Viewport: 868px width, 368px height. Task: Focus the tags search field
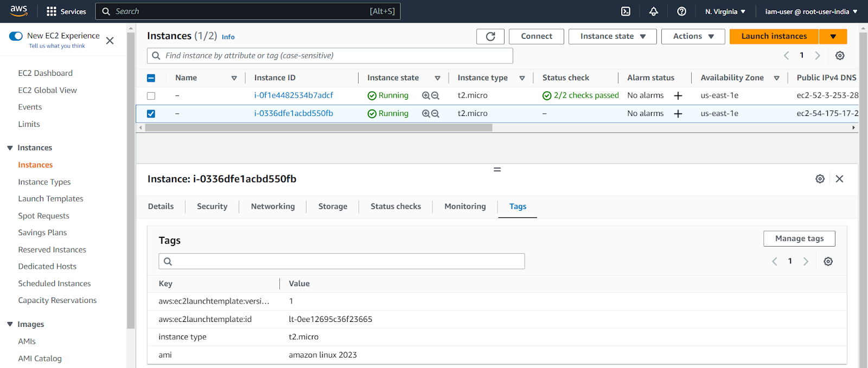342,261
